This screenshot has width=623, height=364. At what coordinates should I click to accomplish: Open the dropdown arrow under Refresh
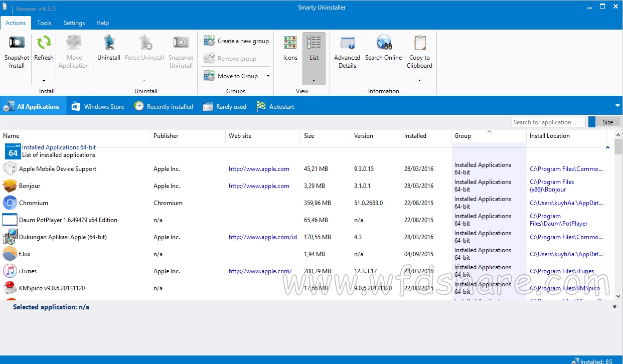[44, 81]
